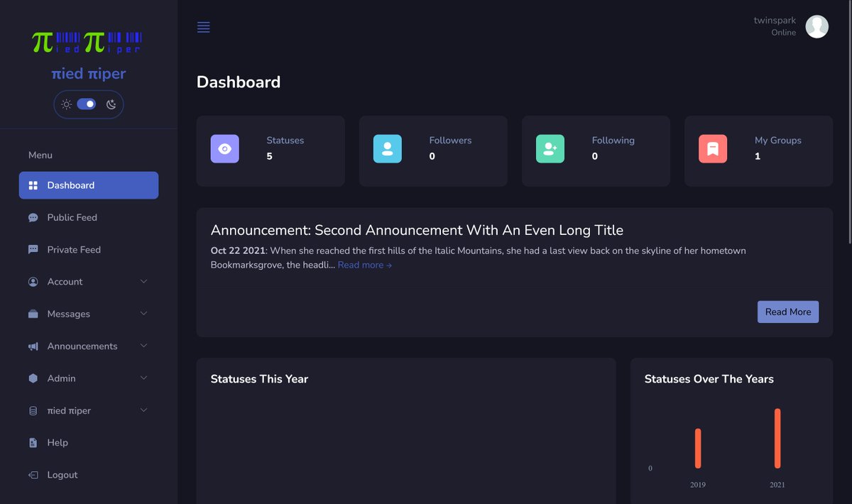Screen dimensions: 852x504
Task: Go to Private Feed
Action: [89, 250]
